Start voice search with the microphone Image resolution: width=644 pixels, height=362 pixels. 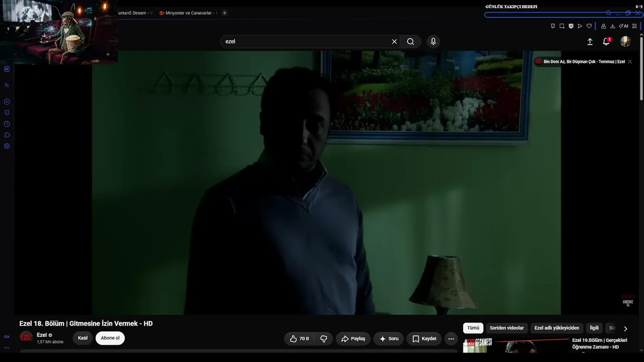pos(433,42)
